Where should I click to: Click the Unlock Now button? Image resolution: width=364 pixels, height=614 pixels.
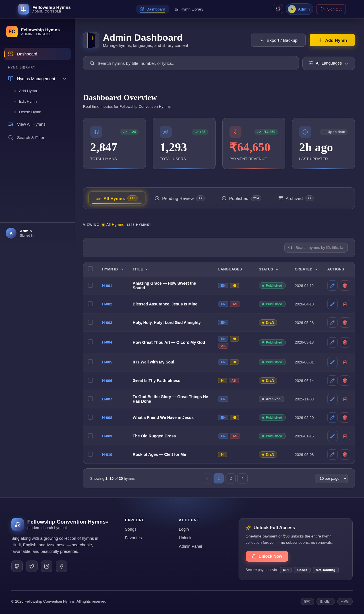(x=267, y=556)
